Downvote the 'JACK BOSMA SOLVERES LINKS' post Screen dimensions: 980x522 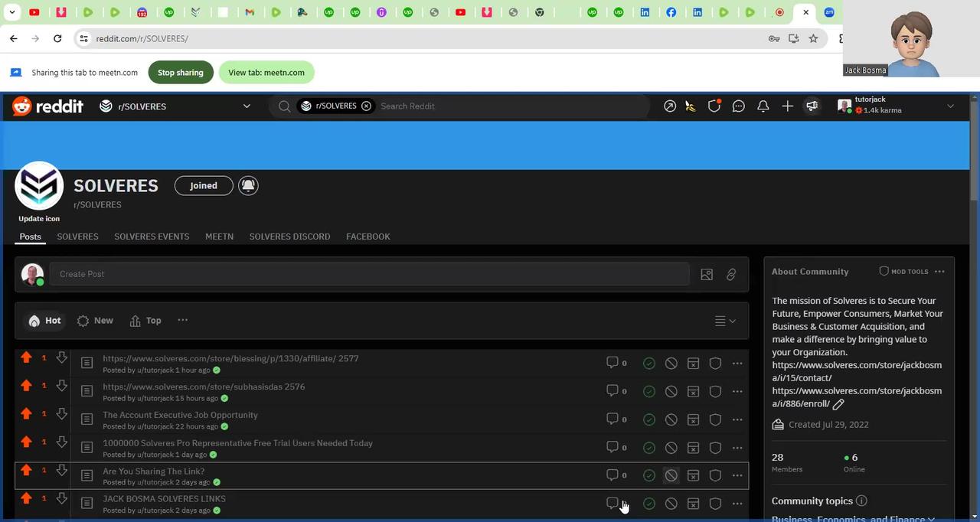(x=62, y=499)
